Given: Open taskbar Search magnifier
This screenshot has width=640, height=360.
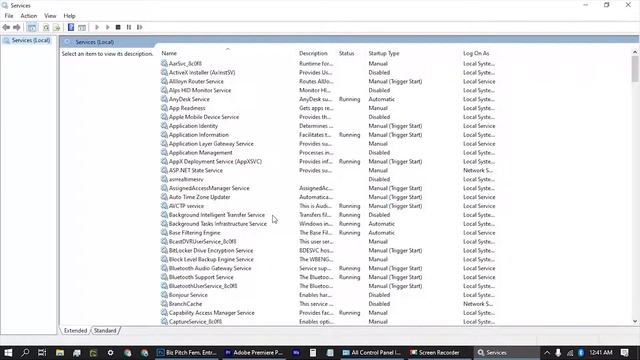Looking at the screenshot, I should point(25,353).
